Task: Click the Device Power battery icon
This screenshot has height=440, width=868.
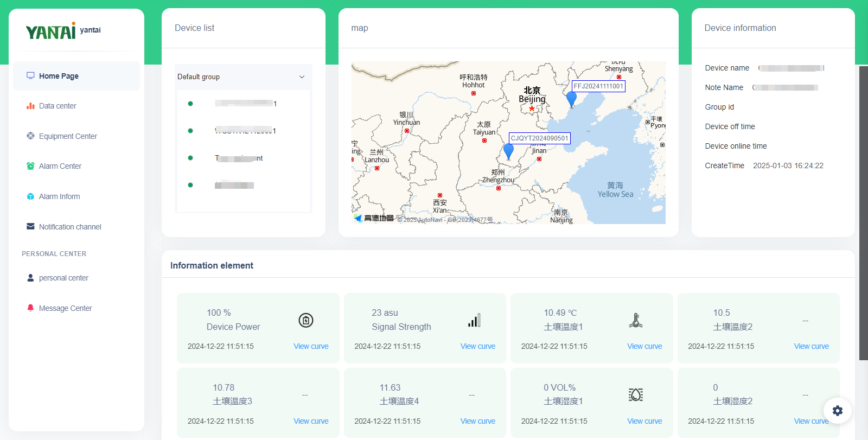Action: point(306,320)
